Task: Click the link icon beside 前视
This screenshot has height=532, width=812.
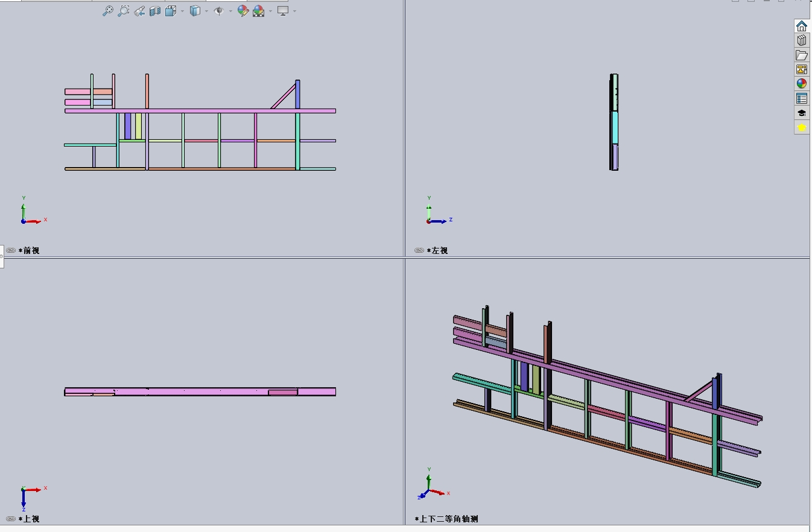Action: [x=11, y=250]
